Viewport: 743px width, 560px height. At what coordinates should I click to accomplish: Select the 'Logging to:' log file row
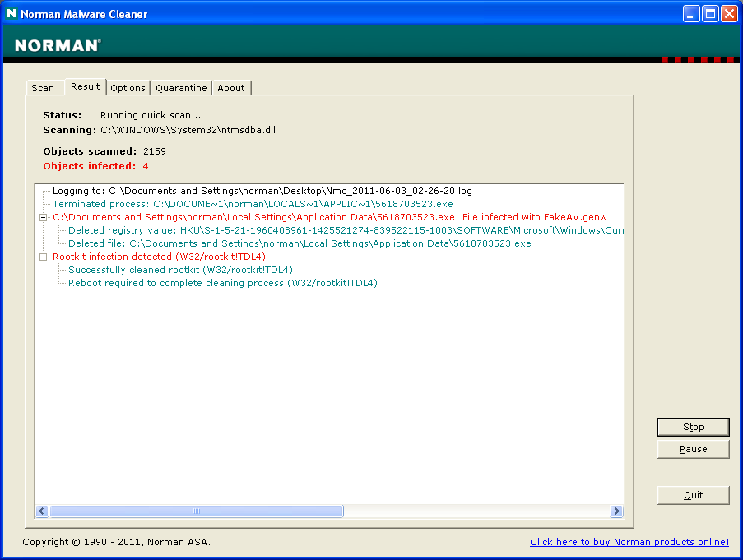point(262,191)
